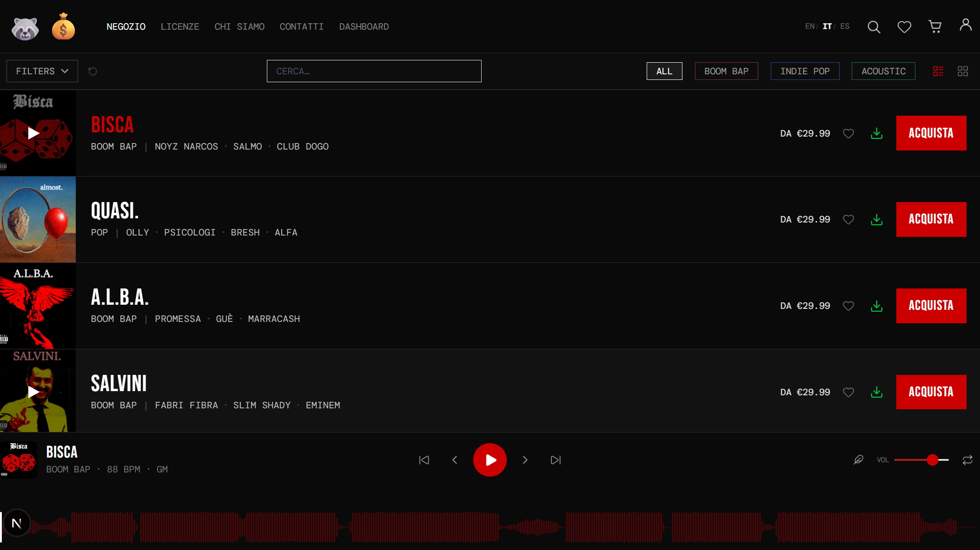This screenshot has height=550, width=980.
Task: Focus the CERCA search field
Action: coord(374,71)
